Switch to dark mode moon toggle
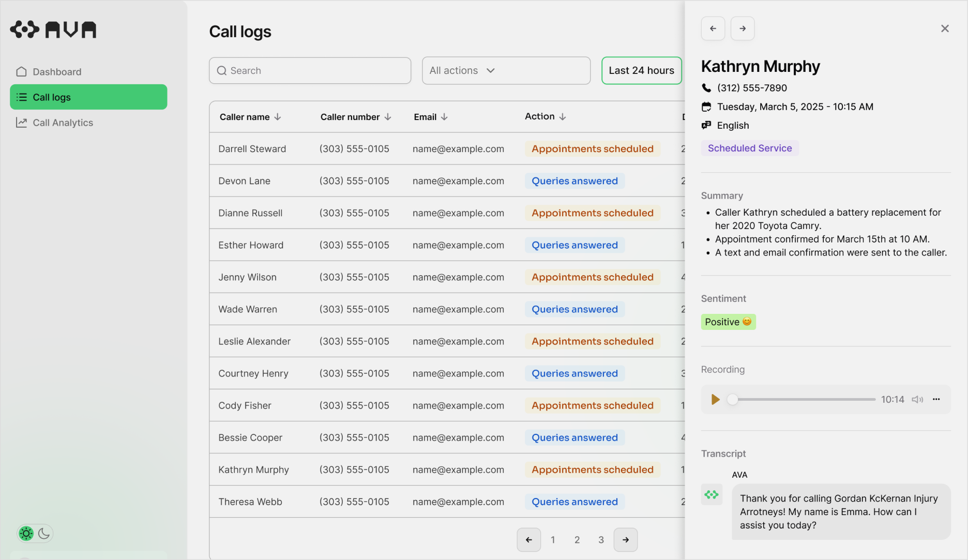The height and width of the screenshot is (560, 968). pyautogui.click(x=44, y=534)
